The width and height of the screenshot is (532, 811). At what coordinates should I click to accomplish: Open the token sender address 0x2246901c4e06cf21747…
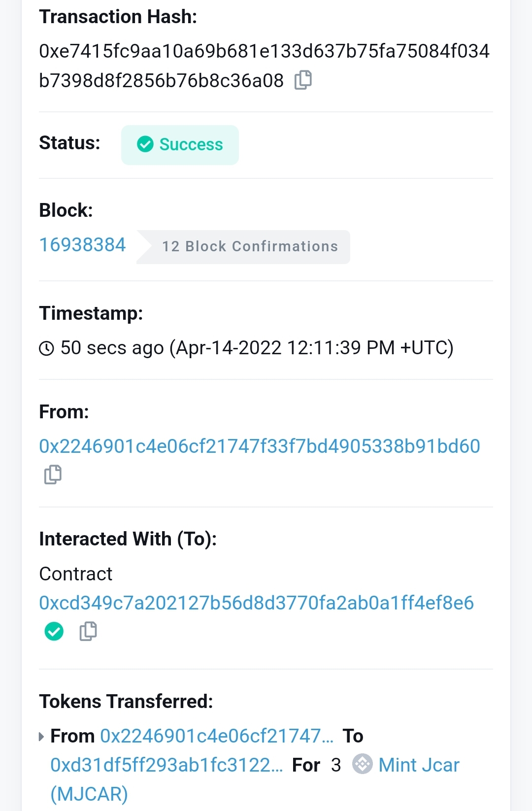(x=217, y=736)
